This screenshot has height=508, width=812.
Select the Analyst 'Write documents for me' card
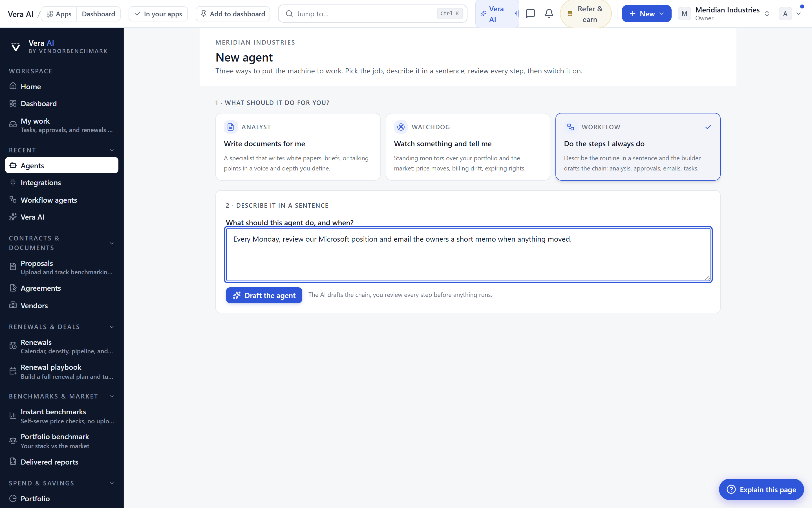298,147
